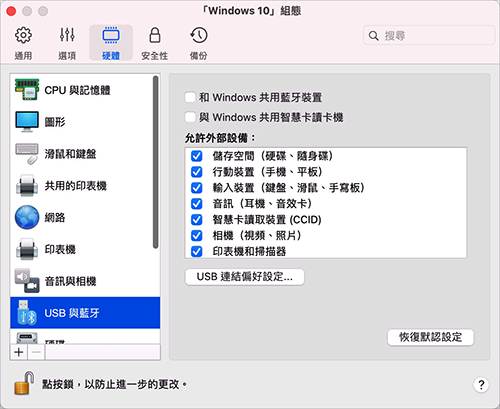
Task: Uncheck 音訊 (耳機、音效卡)
Action: pyautogui.click(x=197, y=204)
